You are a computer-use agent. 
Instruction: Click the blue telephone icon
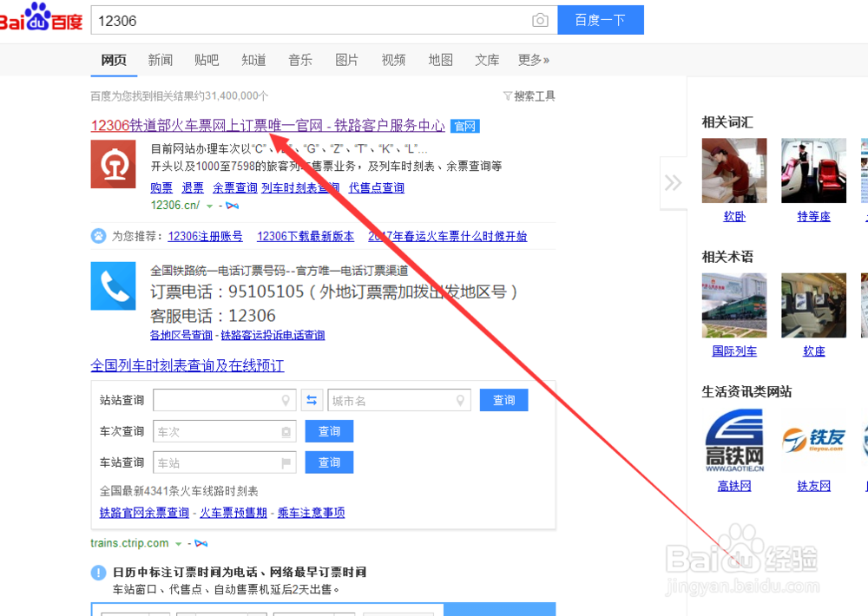113,285
